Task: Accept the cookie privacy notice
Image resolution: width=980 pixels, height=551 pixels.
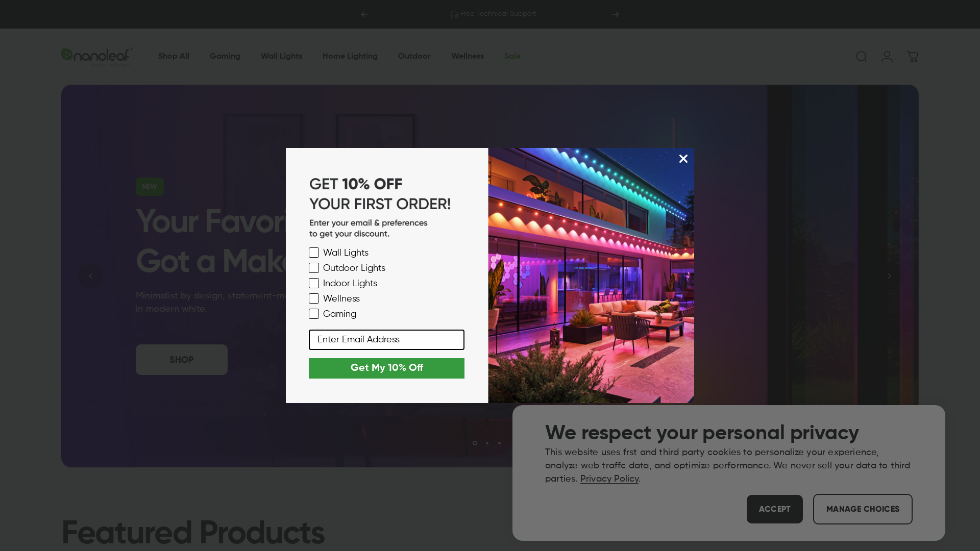Action: click(774, 509)
